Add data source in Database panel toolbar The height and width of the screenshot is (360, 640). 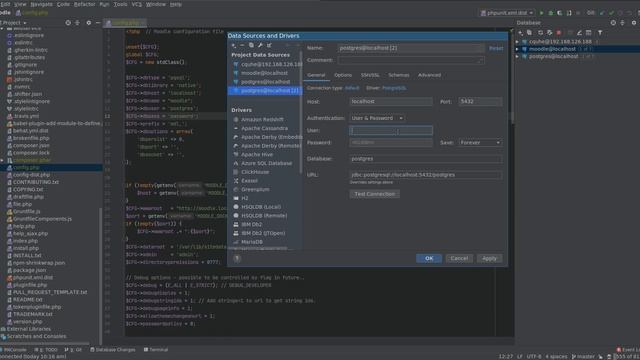pos(520,33)
